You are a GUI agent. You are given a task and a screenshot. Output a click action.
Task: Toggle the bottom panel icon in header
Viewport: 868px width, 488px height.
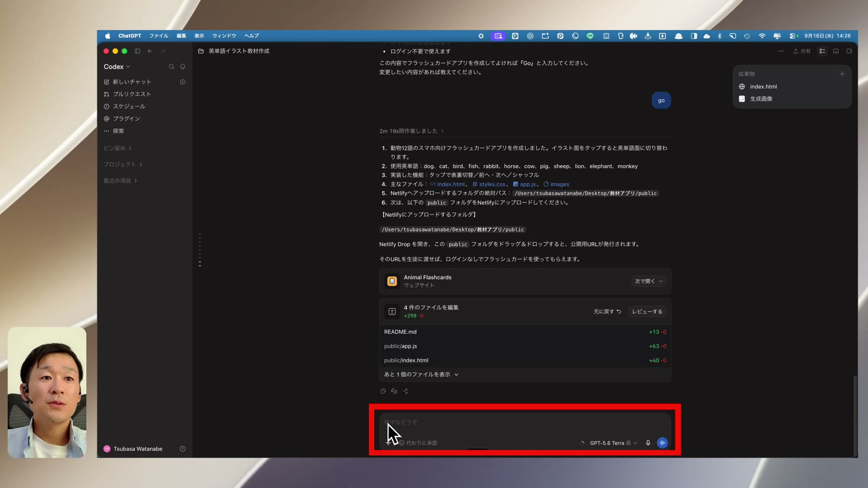pyautogui.click(x=836, y=51)
